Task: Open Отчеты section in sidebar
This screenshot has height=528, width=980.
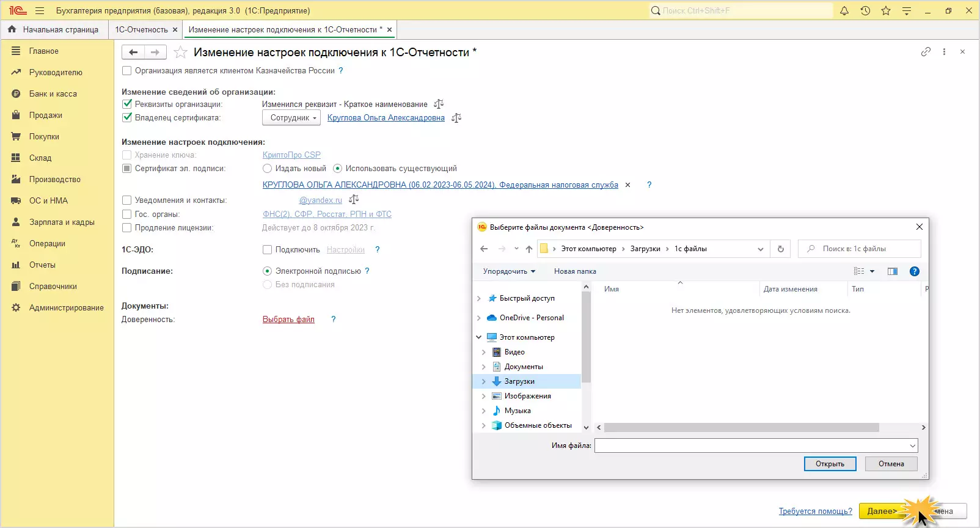Action: tap(42, 265)
